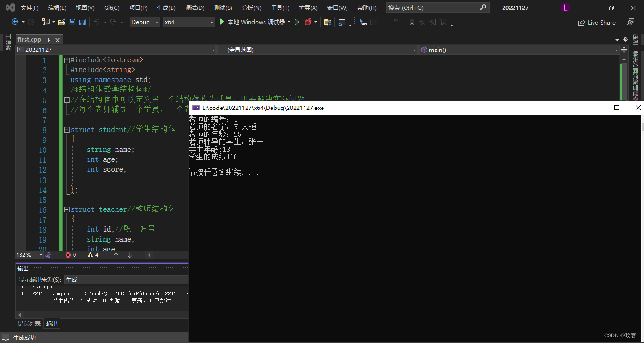Open the 文件(F) menu
The image size is (644, 343).
[30, 8]
